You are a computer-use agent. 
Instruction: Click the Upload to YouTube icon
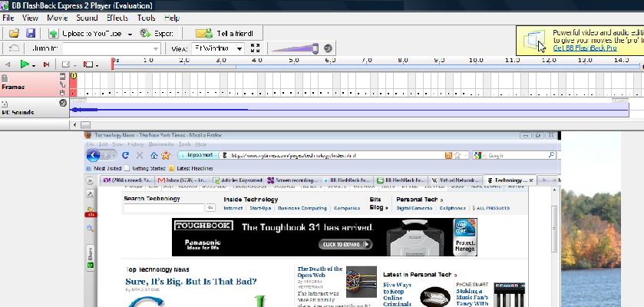click(x=54, y=34)
